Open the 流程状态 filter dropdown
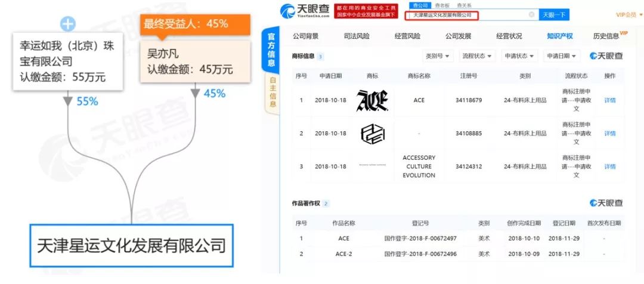The width and height of the screenshot is (644, 284). (477, 56)
